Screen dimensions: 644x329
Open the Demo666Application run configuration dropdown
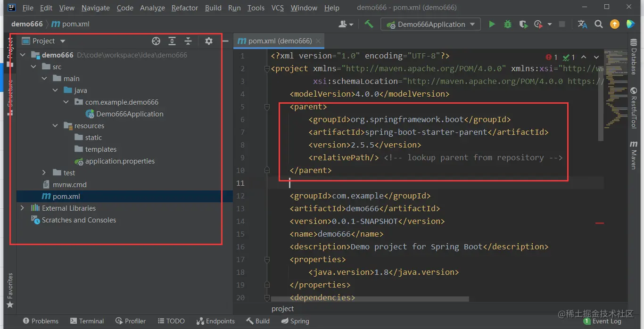[x=430, y=24]
